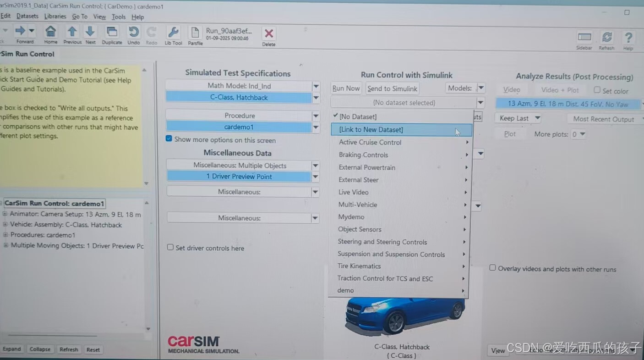644x360 pixels.
Task: Open the Math Model: Ind_Ind dropdown arrow
Action: (316, 86)
